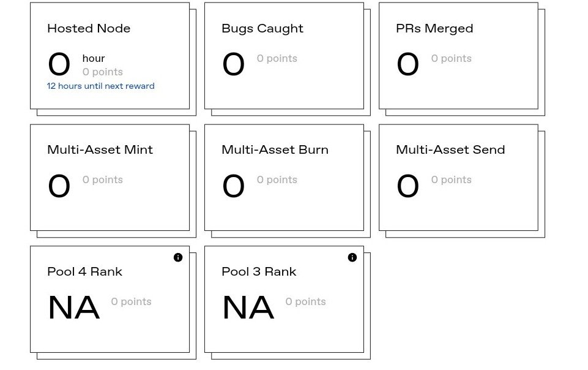Click the "hour" label in Hosted Node card
588x370 pixels.
pos(94,59)
